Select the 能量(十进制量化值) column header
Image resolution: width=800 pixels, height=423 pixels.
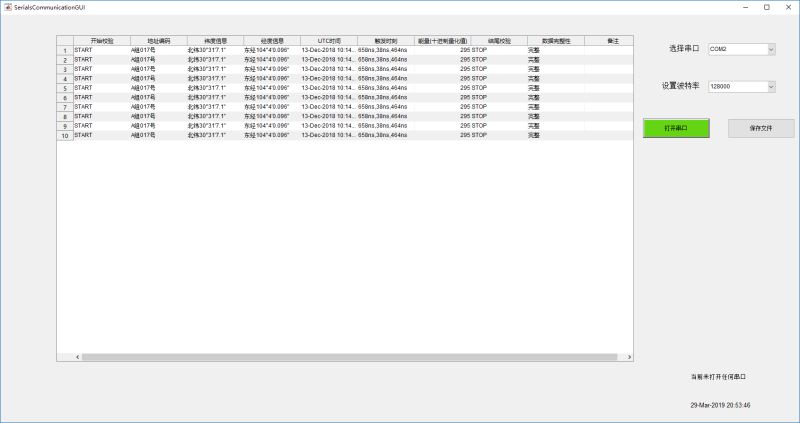pyautogui.click(x=442, y=41)
